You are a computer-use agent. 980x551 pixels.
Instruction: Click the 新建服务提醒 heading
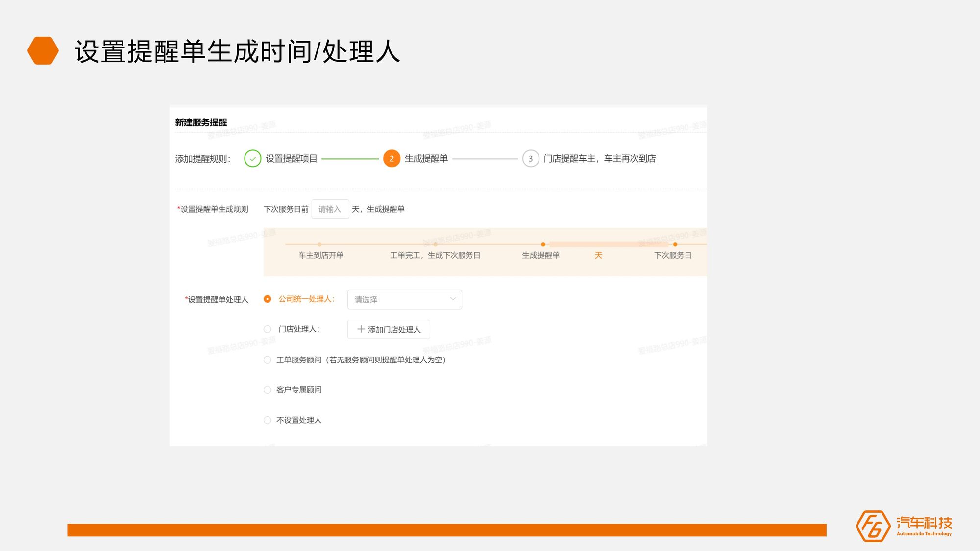[x=201, y=122]
